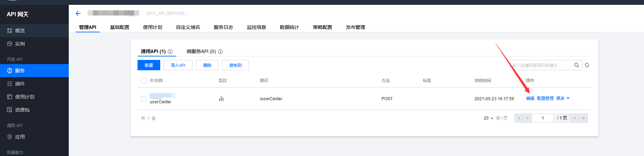Select the 微服务API (0) sub-tab

[x=201, y=51]
